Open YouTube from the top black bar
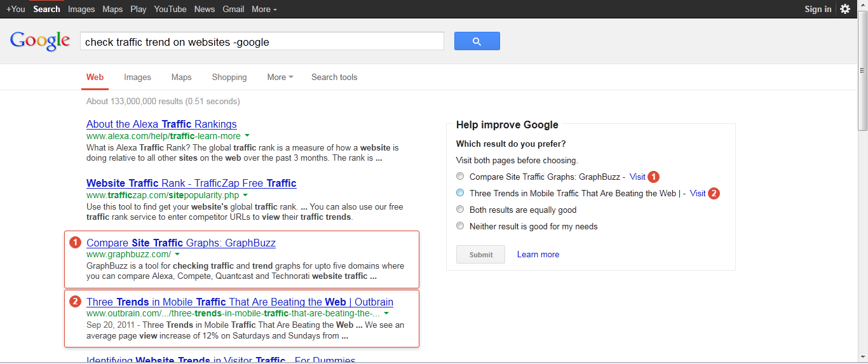This screenshot has width=868, height=364. point(170,9)
